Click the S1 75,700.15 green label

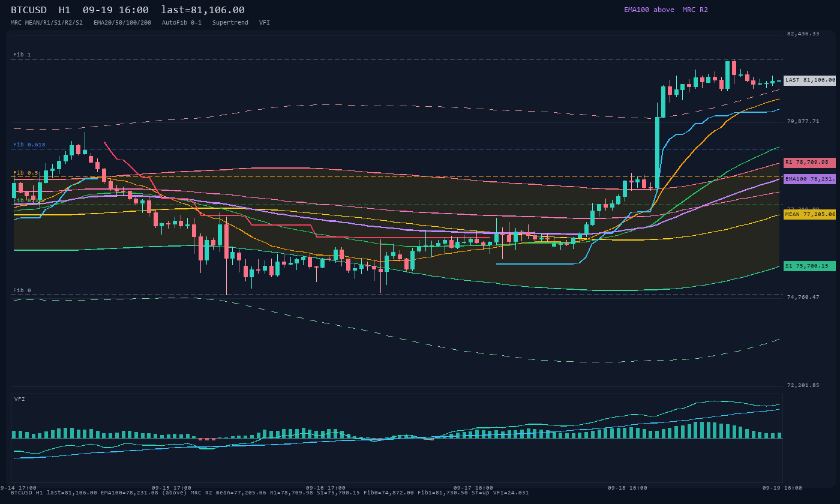[x=809, y=266]
